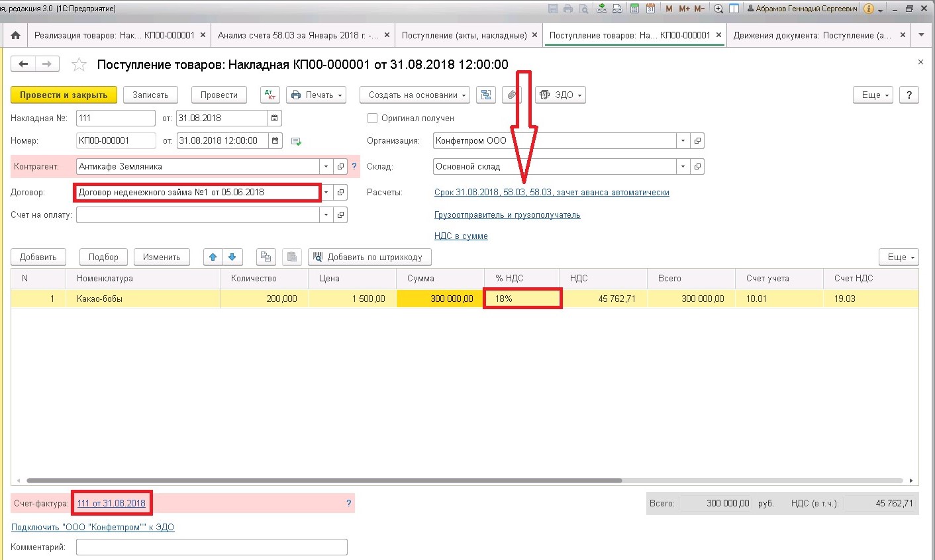Click Добавить button above table
Viewport: 935px width, 560px height.
(x=38, y=257)
